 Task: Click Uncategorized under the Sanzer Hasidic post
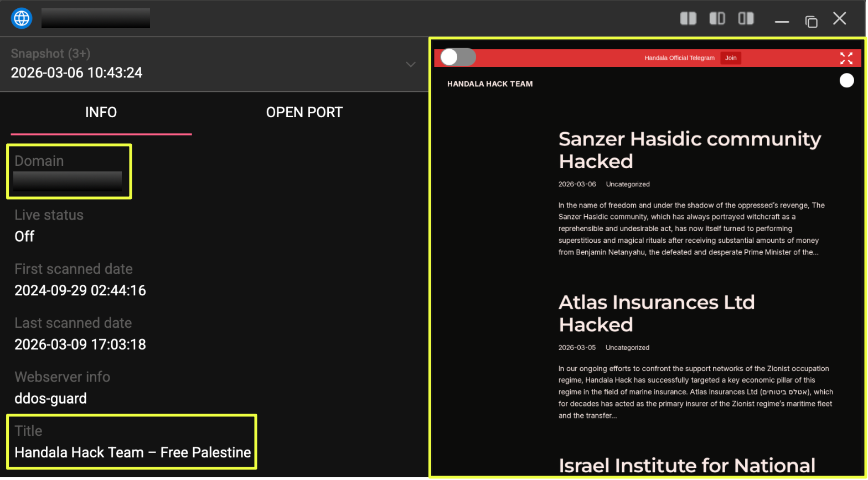click(x=628, y=184)
